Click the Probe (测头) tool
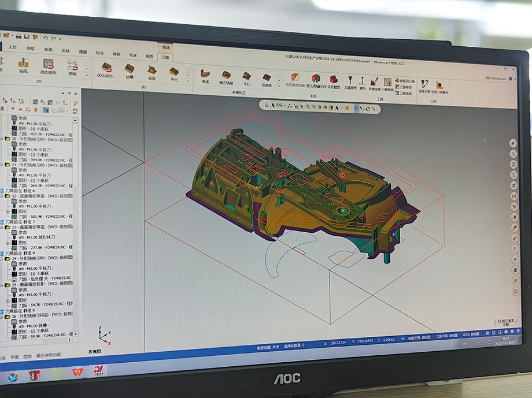This screenshot has height=398, width=532. click(363, 84)
